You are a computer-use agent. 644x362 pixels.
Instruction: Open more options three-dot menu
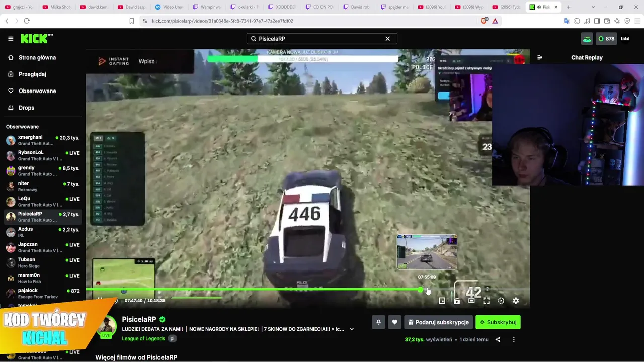[514, 339]
